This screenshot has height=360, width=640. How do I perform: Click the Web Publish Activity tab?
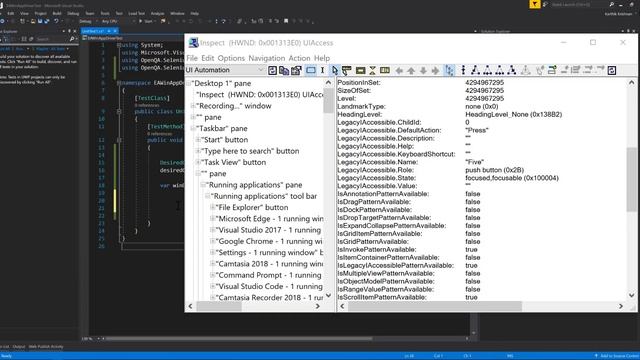pos(46,347)
